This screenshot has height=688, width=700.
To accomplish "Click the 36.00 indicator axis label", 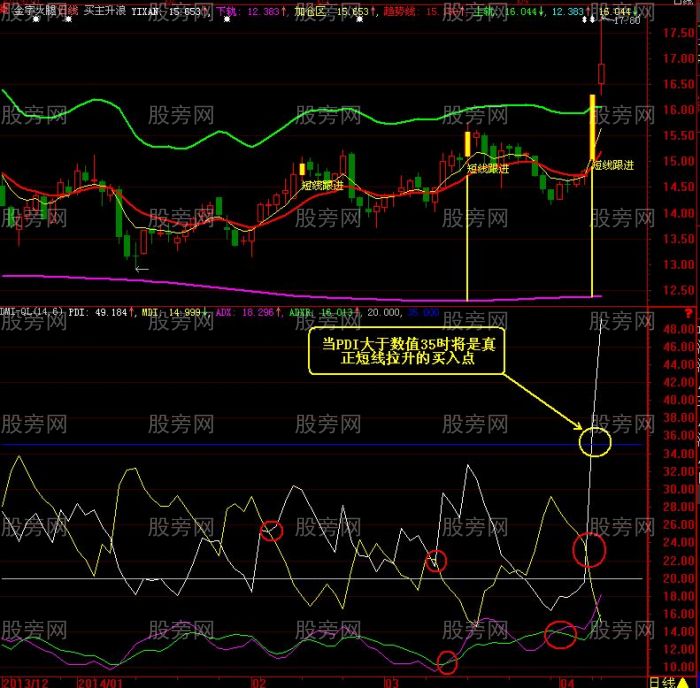I will coord(679,435).
